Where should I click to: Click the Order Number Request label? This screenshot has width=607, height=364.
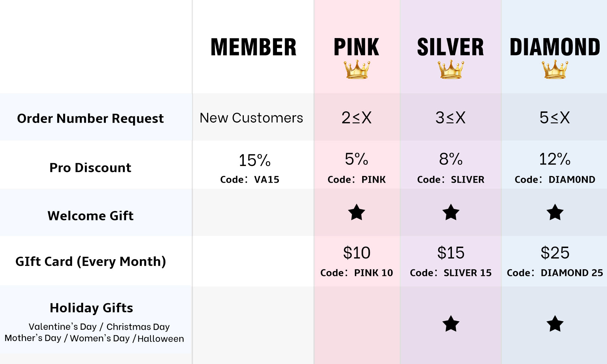tap(90, 118)
